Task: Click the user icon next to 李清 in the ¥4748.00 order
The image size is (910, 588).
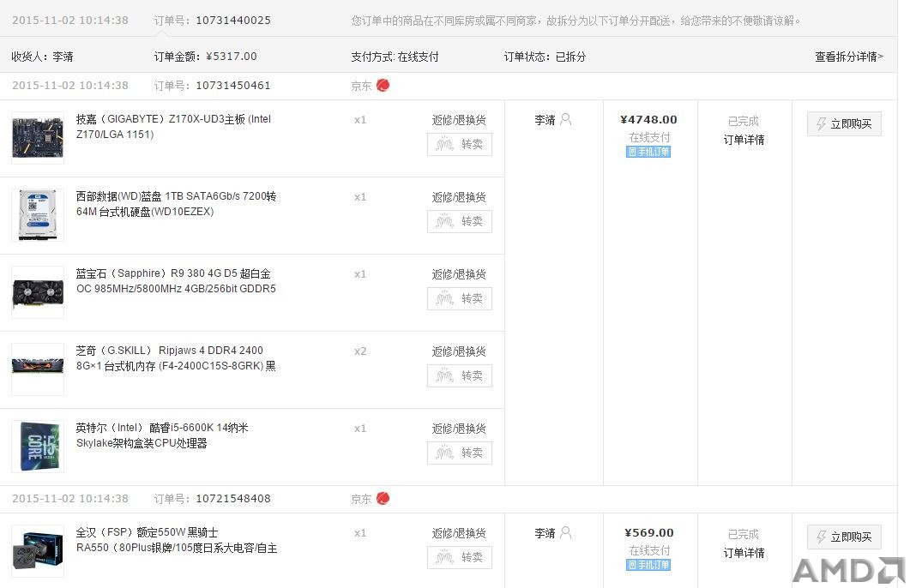Action: [x=566, y=119]
